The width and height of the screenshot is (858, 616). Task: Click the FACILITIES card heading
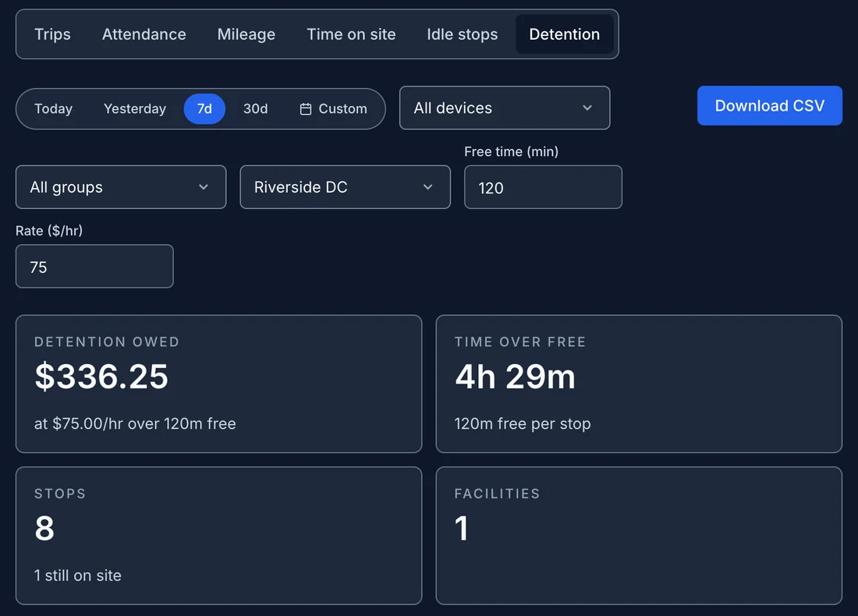pyautogui.click(x=497, y=494)
